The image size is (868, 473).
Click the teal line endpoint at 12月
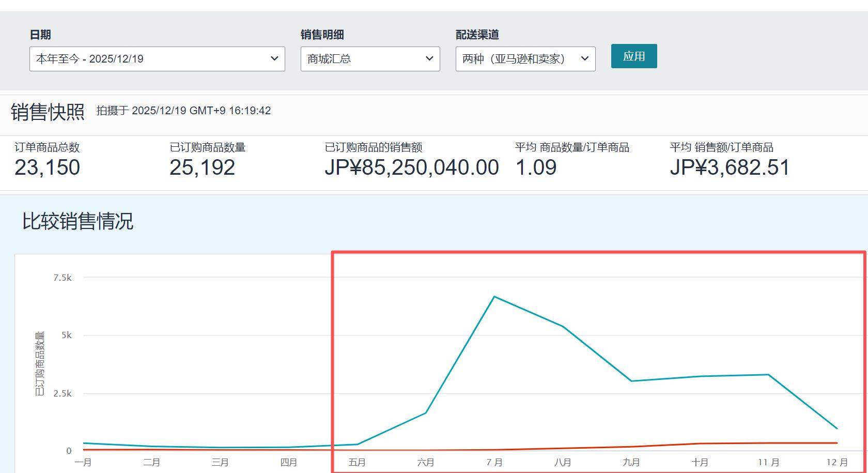(836, 428)
